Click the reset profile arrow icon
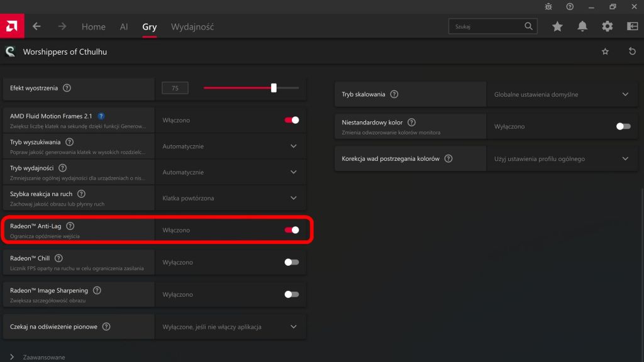The image size is (644, 362). [632, 52]
